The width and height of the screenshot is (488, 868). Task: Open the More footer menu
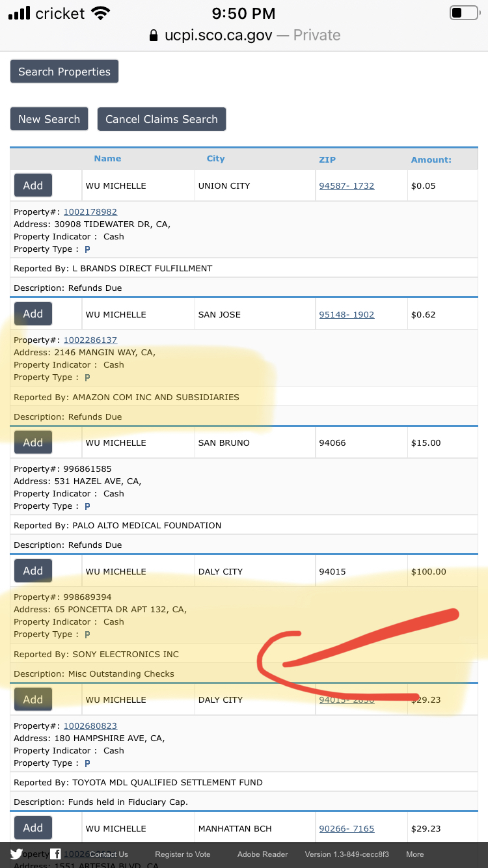(x=414, y=854)
